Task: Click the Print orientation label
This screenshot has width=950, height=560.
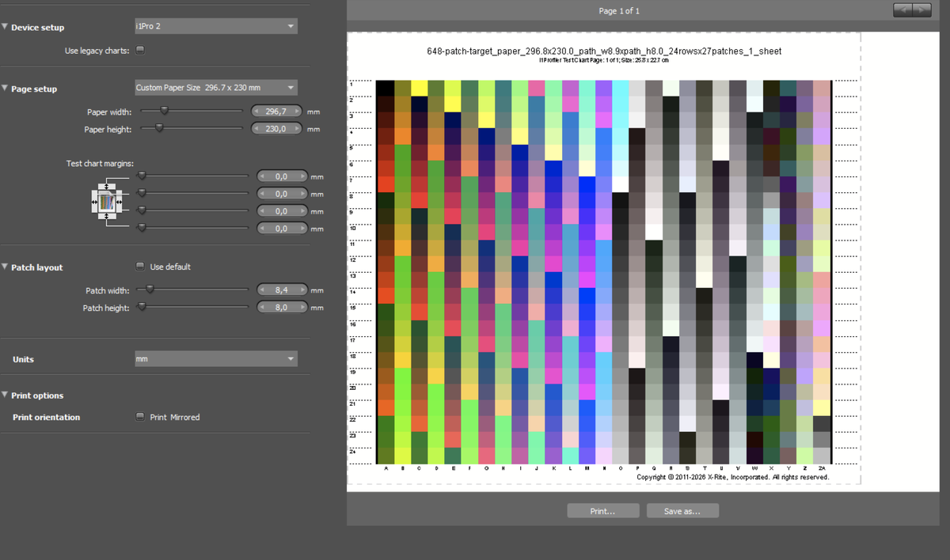Action: tap(47, 417)
